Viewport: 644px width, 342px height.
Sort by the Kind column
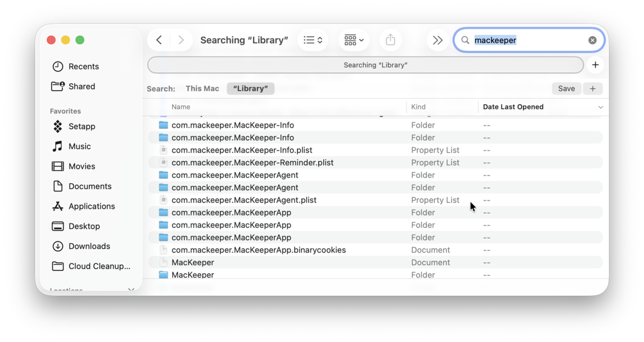click(x=418, y=107)
